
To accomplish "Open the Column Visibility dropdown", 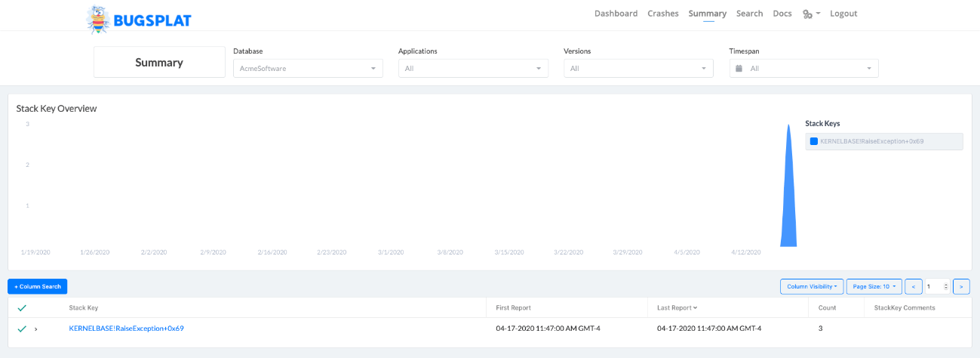I will coord(812,286).
